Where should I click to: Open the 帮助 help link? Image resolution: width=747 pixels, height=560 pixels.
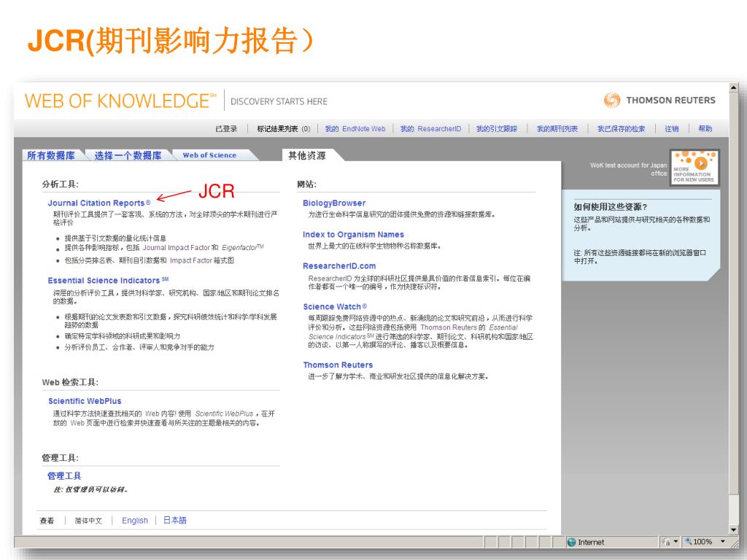[705, 128]
